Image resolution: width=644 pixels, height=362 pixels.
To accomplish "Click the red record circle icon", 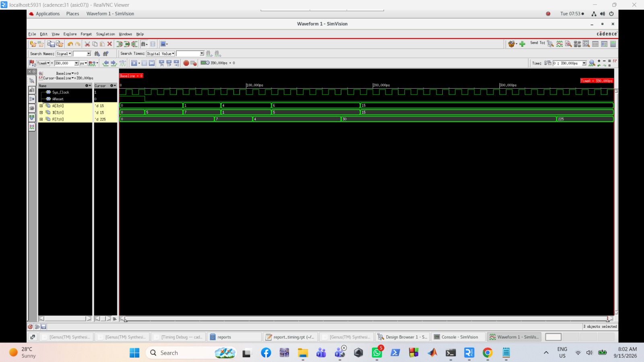I will 186,63.
